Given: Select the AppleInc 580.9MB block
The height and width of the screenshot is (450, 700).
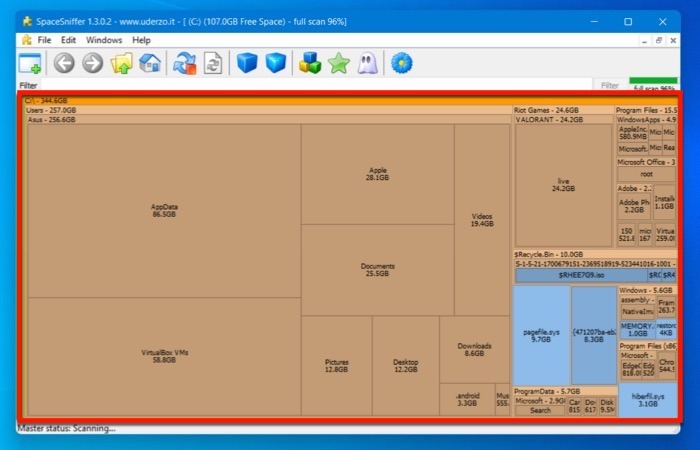Looking at the screenshot, I should click(633, 133).
